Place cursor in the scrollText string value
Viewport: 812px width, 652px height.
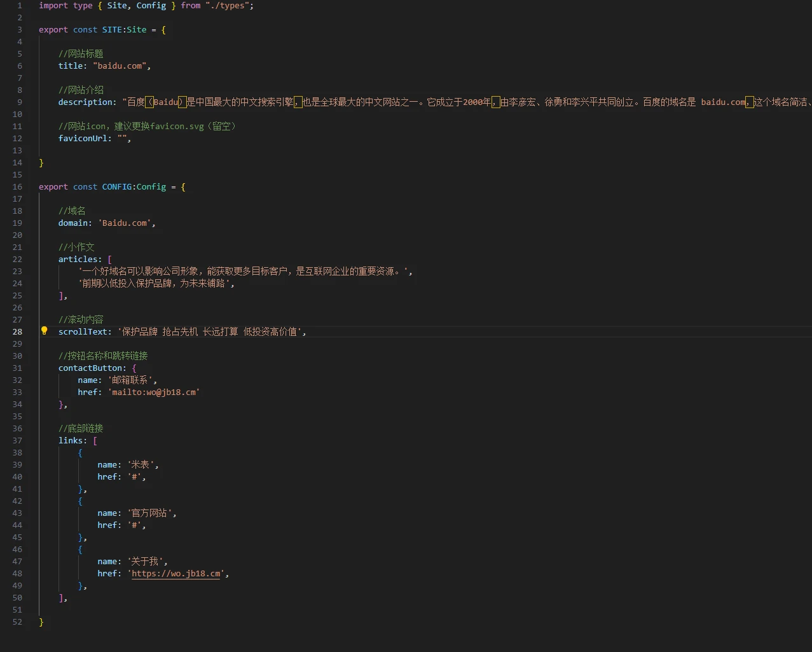coord(211,332)
